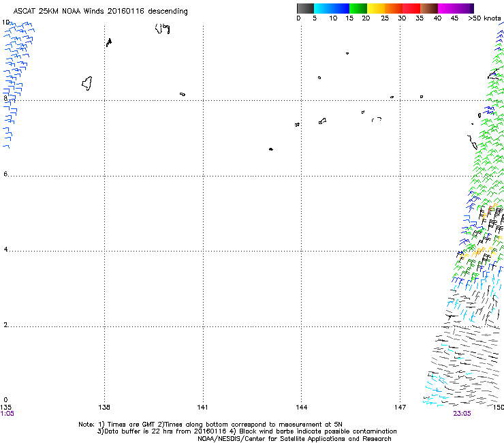
Task: Click the longitude axis label '135'
Action: [x=5, y=408]
